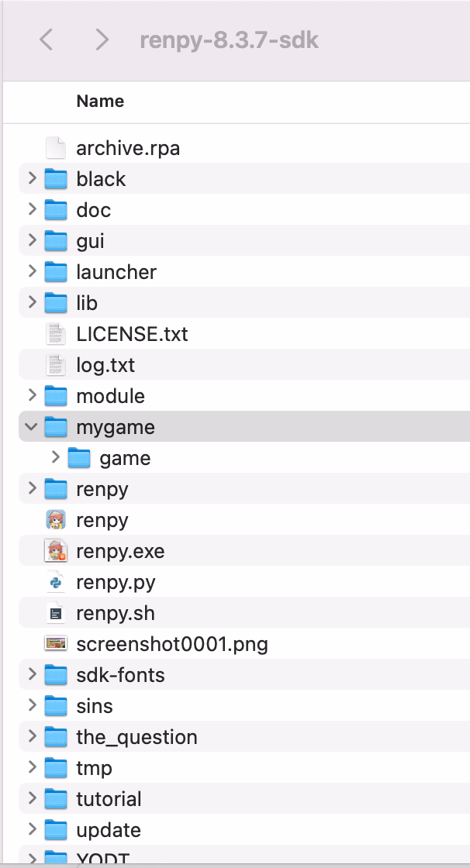Viewport: 470px width, 868px height.
Task: Select the log.txt document icon
Action: click(x=55, y=365)
